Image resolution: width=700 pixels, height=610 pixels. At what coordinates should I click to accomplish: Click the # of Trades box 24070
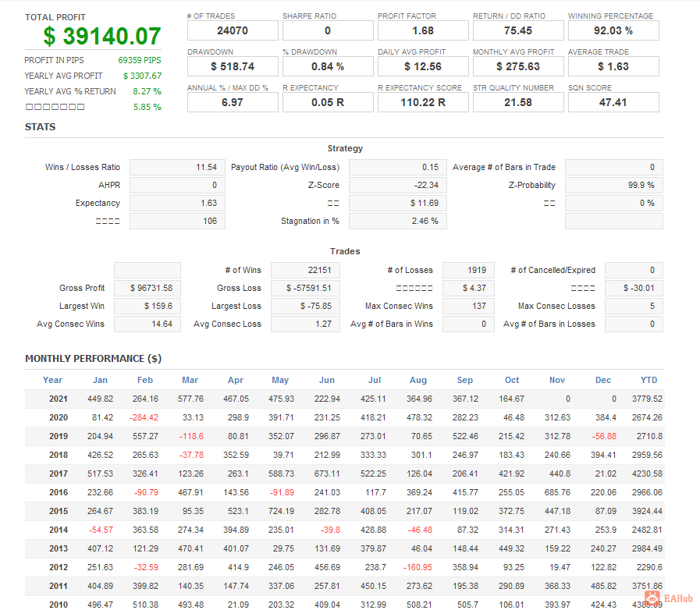pyautogui.click(x=233, y=30)
